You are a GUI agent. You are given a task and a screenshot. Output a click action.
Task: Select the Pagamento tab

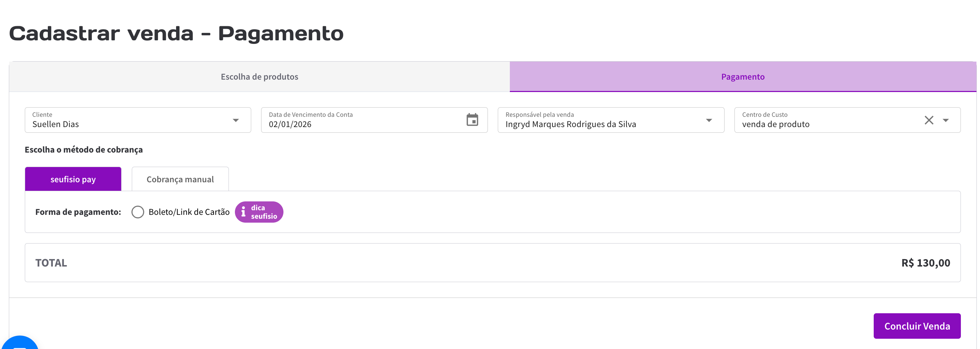743,77
